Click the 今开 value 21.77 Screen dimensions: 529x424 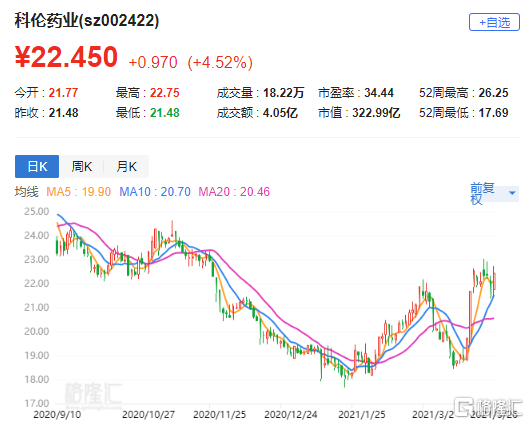coord(63,92)
